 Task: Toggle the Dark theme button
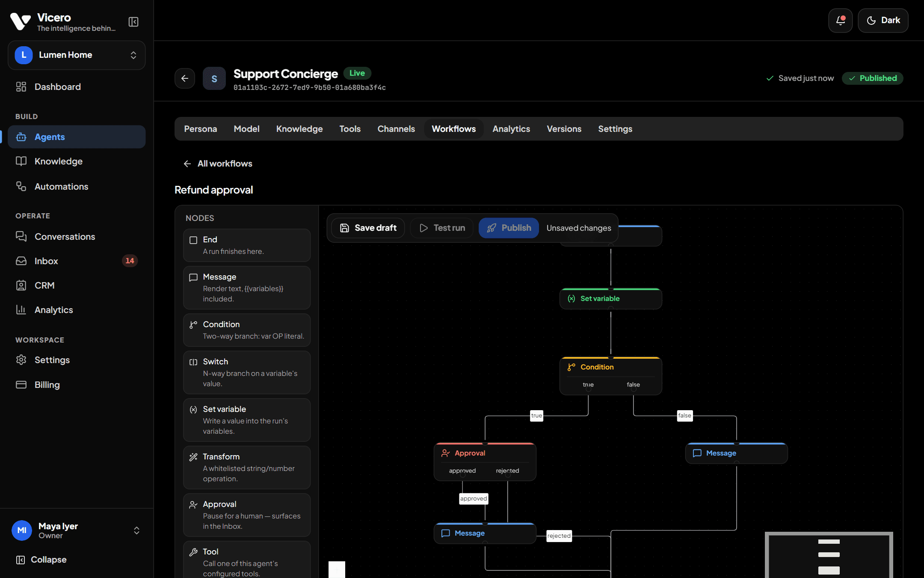(x=883, y=21)
